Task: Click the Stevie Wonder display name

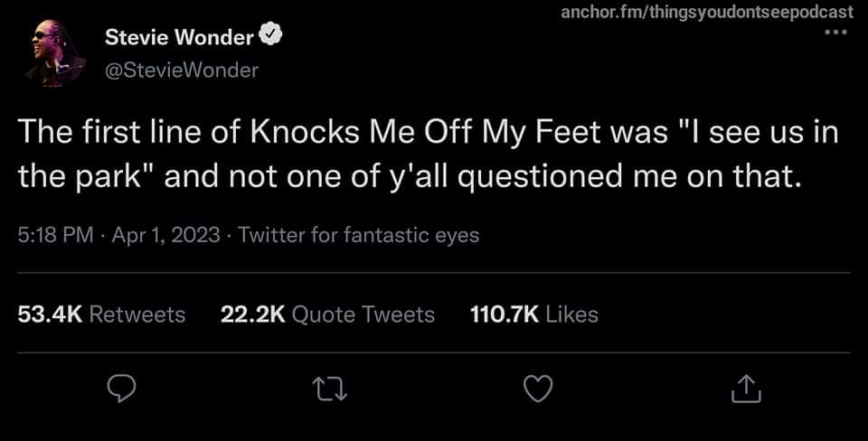Action: 179,37
